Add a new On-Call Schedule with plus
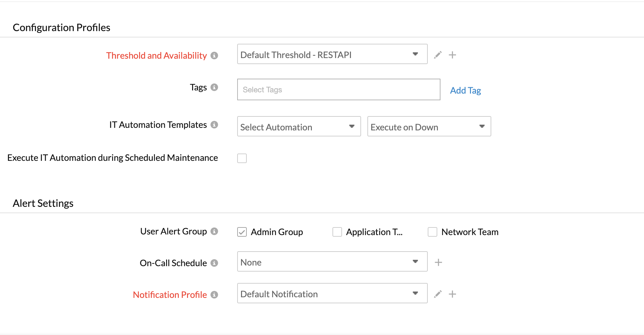The height and width of the screenshot is (335, 644). pyautogui.click(x=438, y=262)
